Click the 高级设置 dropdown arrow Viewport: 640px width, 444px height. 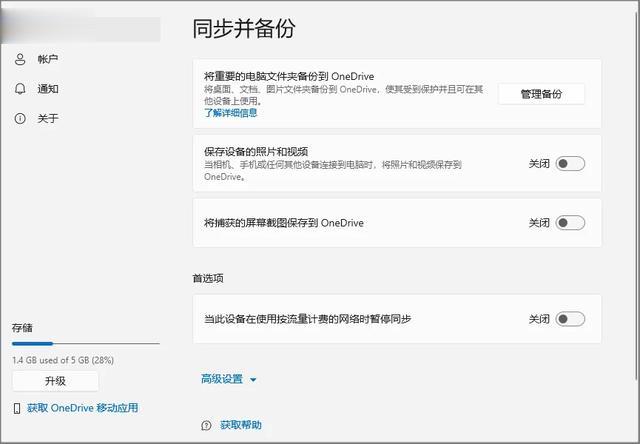point(253,380)
